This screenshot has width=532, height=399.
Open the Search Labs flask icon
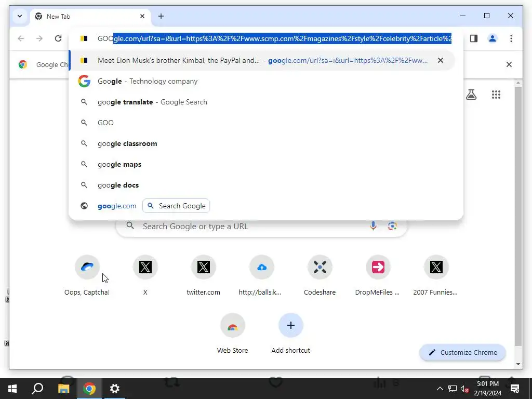[471, 95]
